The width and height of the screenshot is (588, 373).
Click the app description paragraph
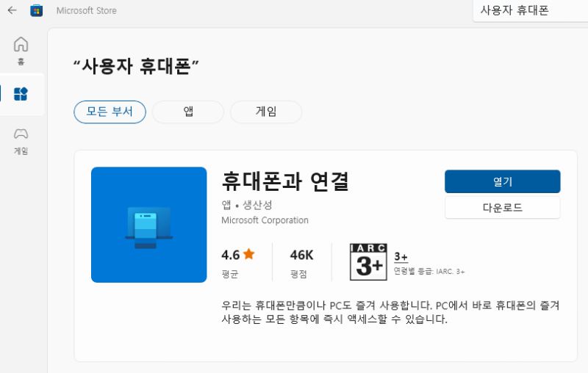click(x=390, y=312)
